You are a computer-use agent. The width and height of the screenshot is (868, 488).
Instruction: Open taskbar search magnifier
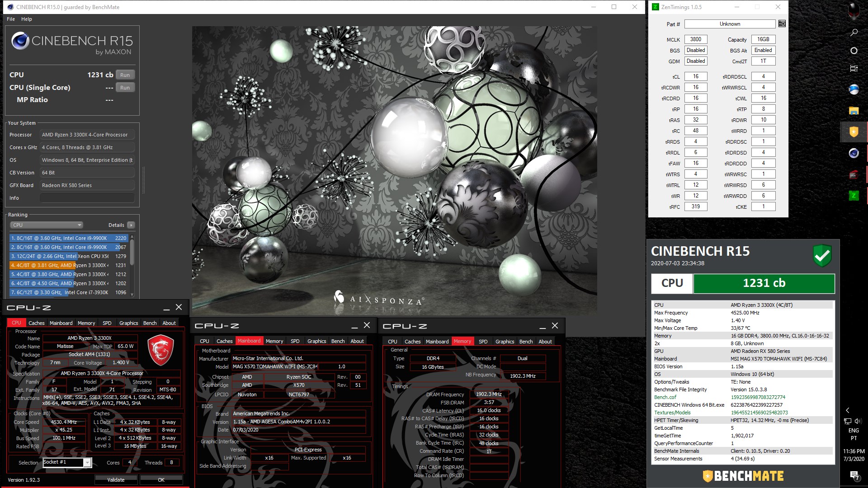[854, 33]
